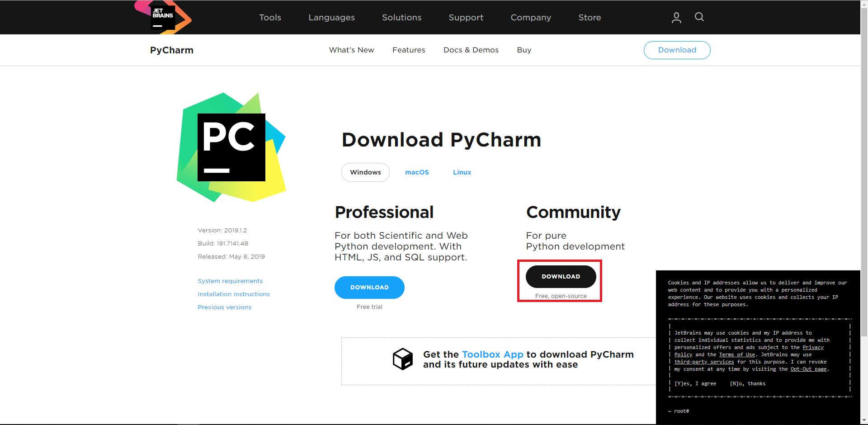Switch to the Linux platform tab
The image size is (868, 425).
pos(462,172)
